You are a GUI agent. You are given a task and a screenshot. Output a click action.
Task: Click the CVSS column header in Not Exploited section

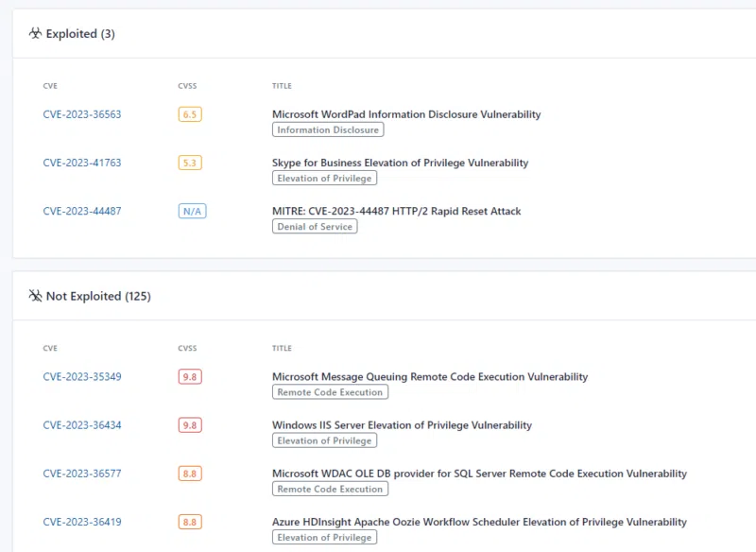187,348
